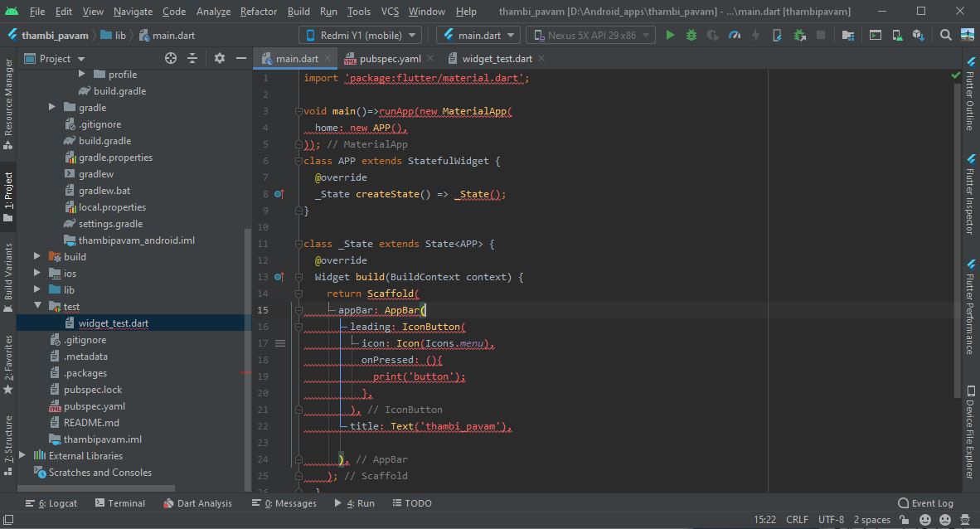Screen dimensions: 980x529
Task: Switch to the pubspec.yaml editor tab
Action: click(x=389, y=58)
